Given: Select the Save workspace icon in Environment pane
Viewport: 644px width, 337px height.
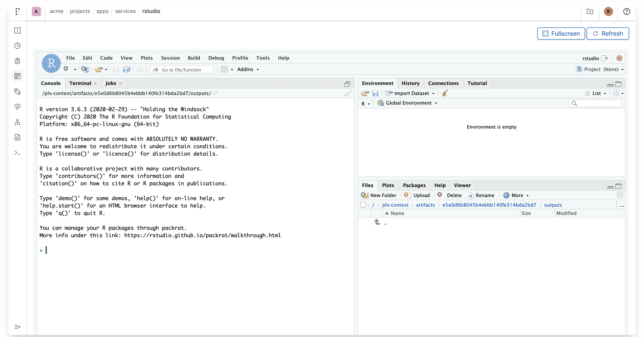Looking at the screenshot, I should point(376,93).
